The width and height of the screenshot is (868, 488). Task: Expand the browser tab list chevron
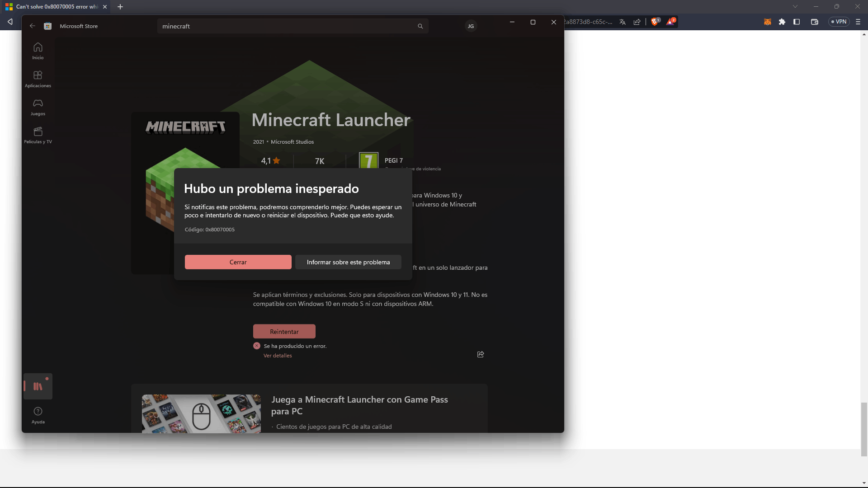tap(795, 7)
